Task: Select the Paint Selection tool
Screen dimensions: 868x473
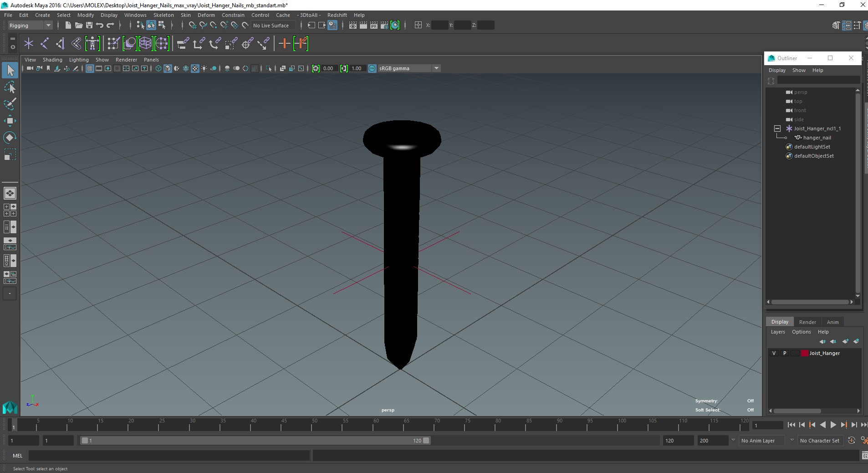Action: click(x=10, y=104)
